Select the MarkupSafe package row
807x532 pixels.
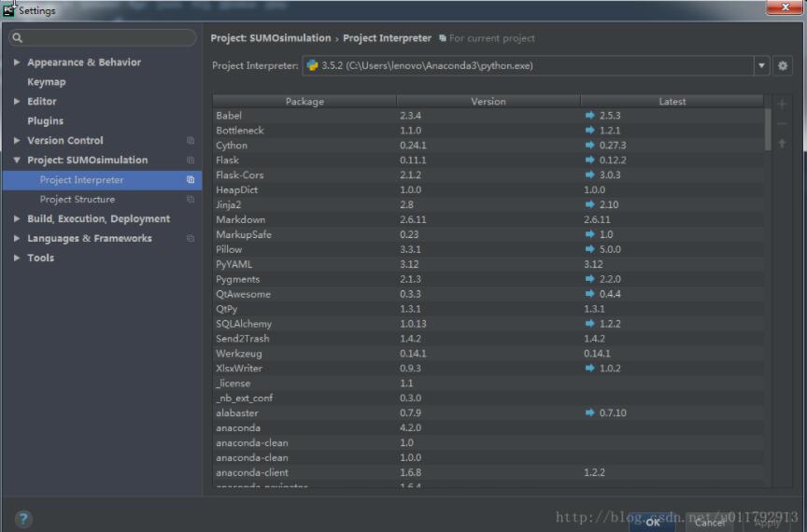(x=488, y=234)
